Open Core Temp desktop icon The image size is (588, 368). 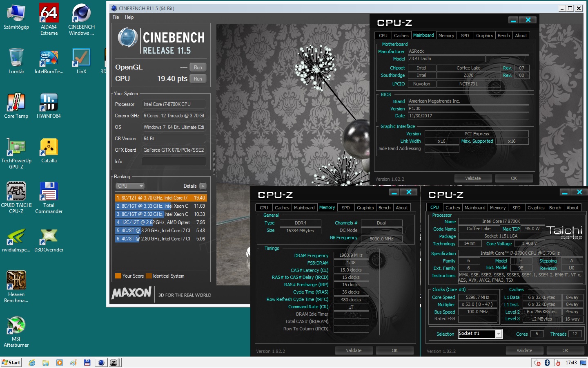pos(16,106)
